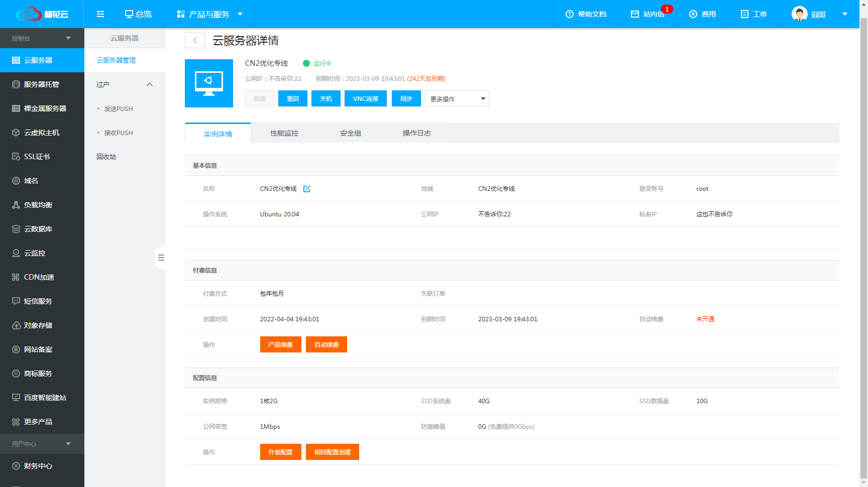Open 云数据库 in the sidebar

coord(42,229)
